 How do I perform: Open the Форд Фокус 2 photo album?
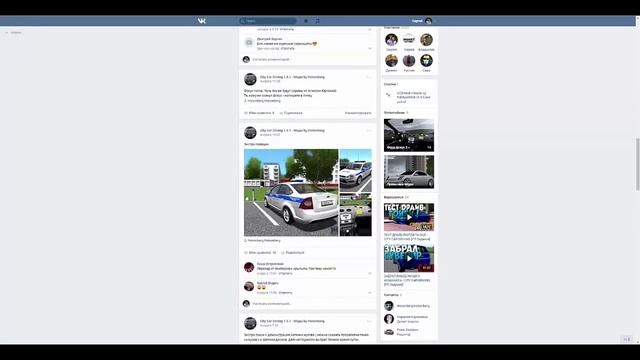(x=409, y=135)
